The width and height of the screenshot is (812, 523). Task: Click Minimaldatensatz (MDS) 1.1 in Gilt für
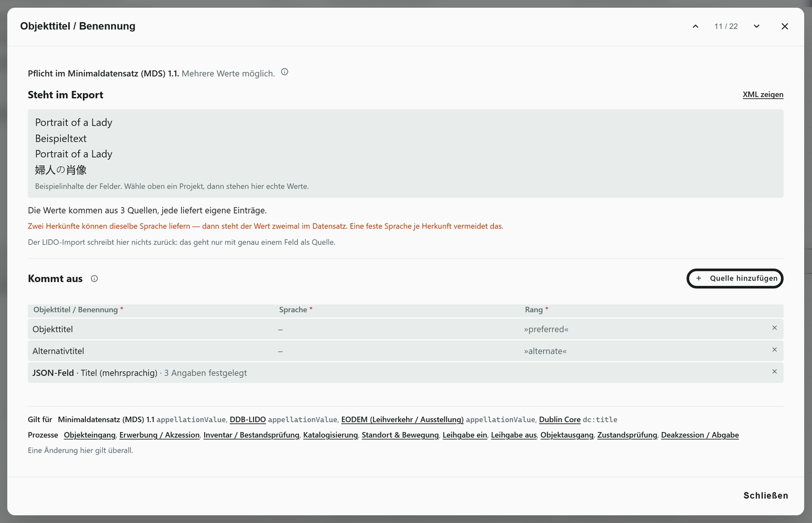click(106, 419)
